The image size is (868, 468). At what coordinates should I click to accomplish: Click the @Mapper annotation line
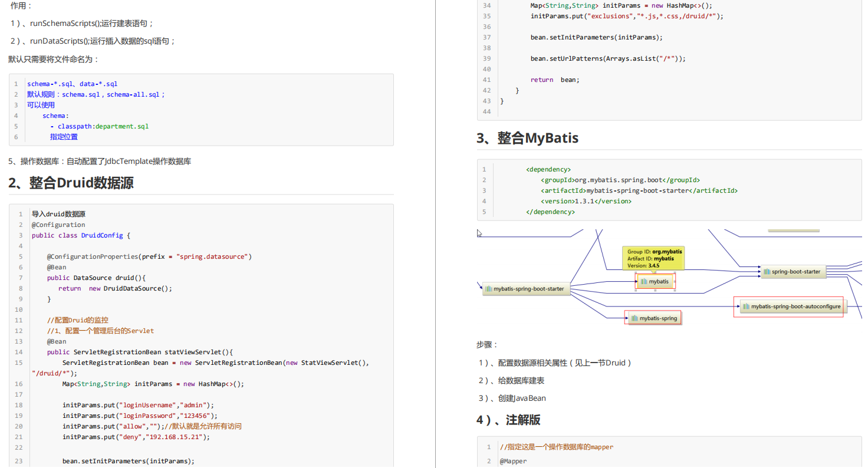tap(513, 461)
